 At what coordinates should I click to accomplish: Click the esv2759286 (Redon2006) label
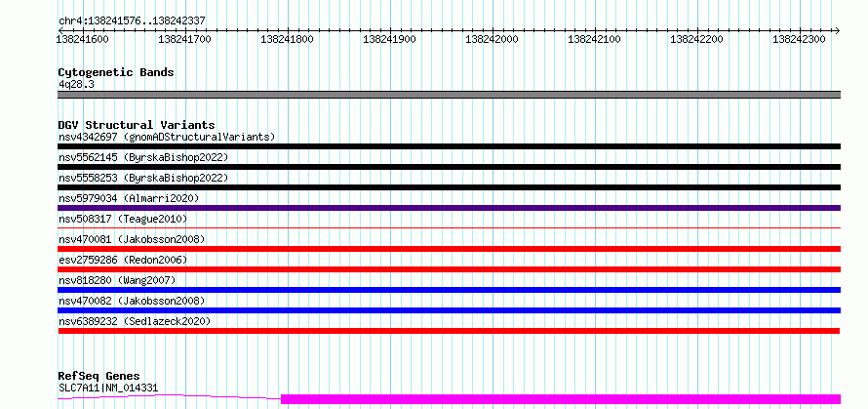click(x=123, y=260)
